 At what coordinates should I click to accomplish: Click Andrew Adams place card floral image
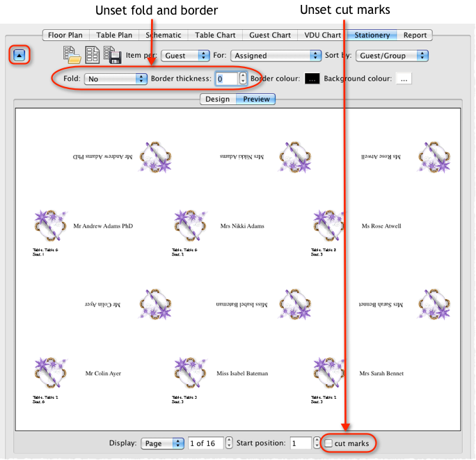coord(50,226)
